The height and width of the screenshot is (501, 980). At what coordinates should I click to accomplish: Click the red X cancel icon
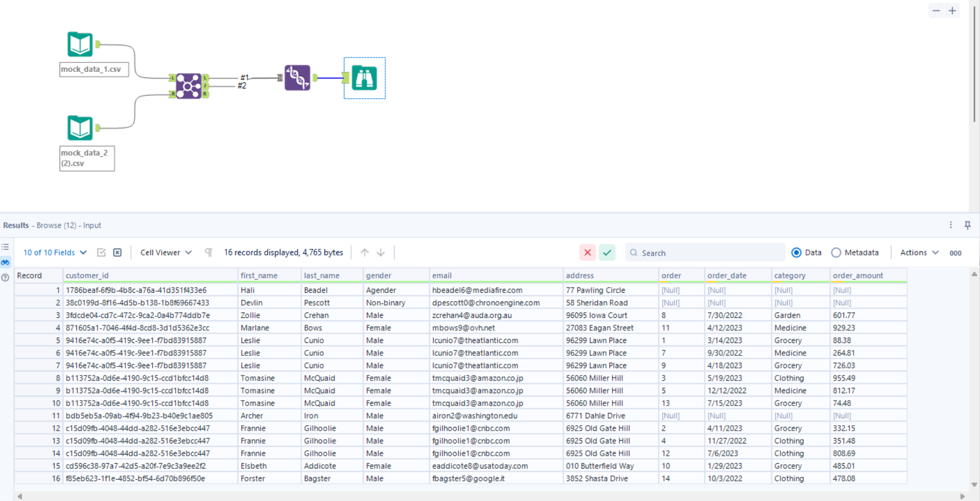pyautogui.click(x=588, y=253)
